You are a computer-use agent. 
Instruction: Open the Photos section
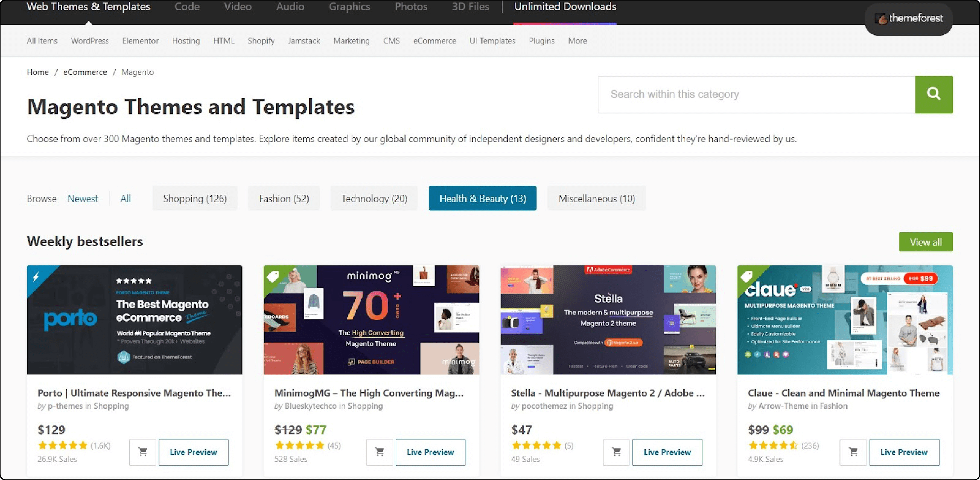point(411,7)
